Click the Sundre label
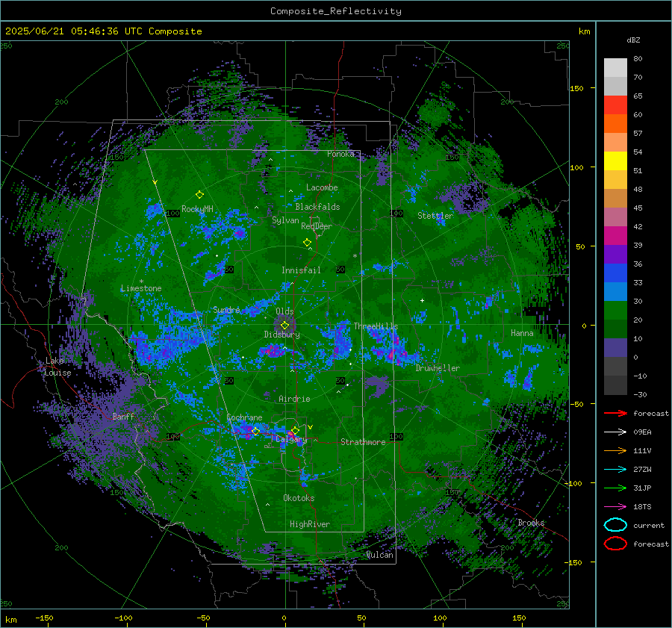Screen dimensions: 672x628 click(226, 309)
